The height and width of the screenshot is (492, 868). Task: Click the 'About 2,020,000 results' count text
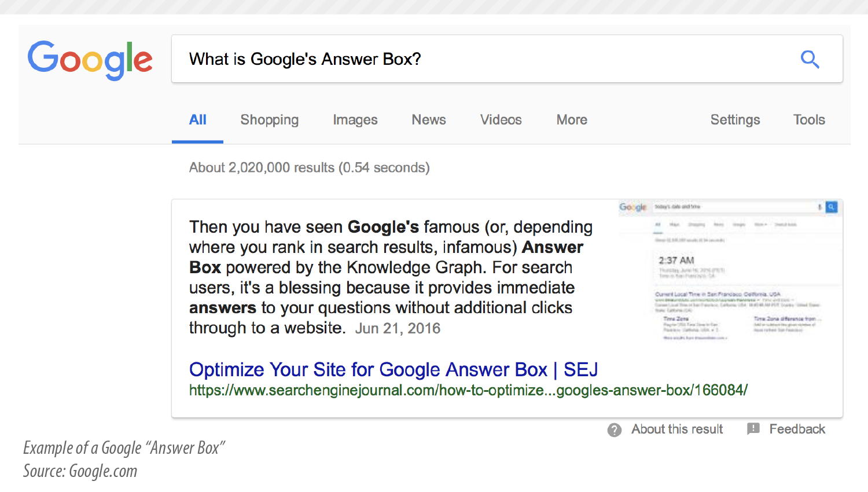click(x=309, y=167)
